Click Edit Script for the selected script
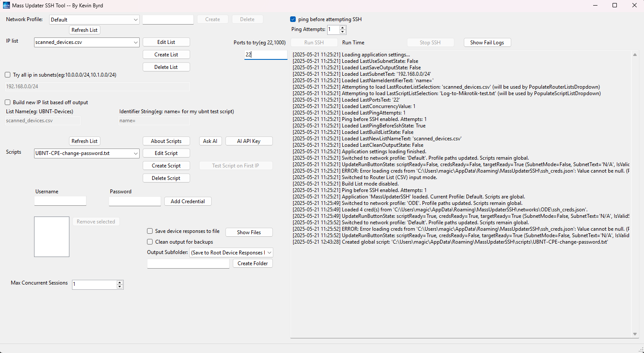 click(166, 153)
